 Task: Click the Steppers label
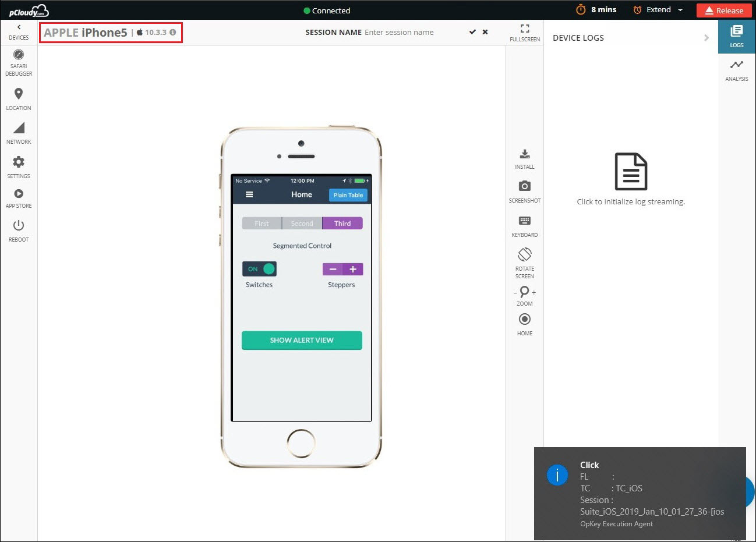coord(341,285)
